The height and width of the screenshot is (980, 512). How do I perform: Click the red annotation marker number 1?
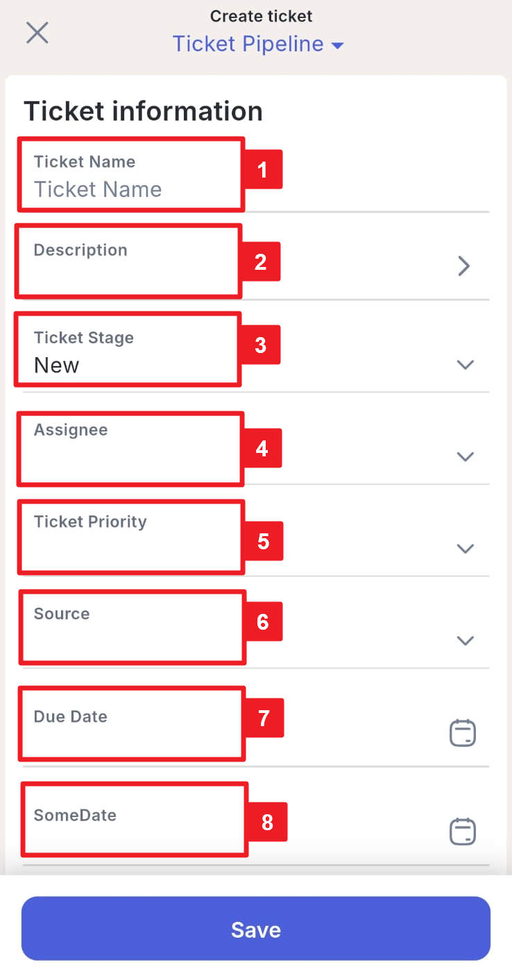262,169
